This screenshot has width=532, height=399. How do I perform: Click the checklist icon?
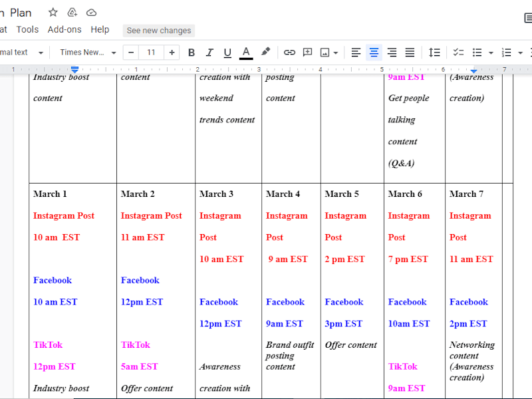coord(458,53)
